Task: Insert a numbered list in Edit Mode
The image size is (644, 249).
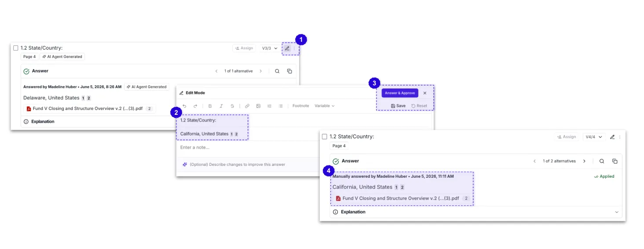Action: [270, 106]
